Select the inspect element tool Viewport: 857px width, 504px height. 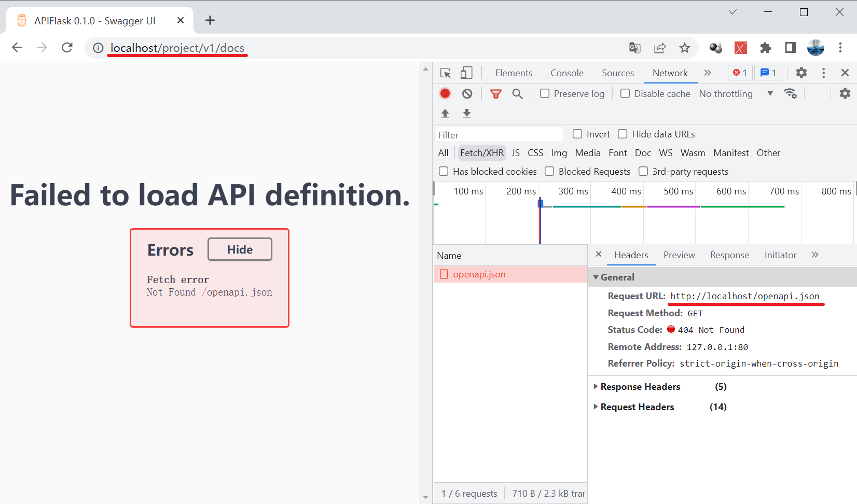point(445,73)
